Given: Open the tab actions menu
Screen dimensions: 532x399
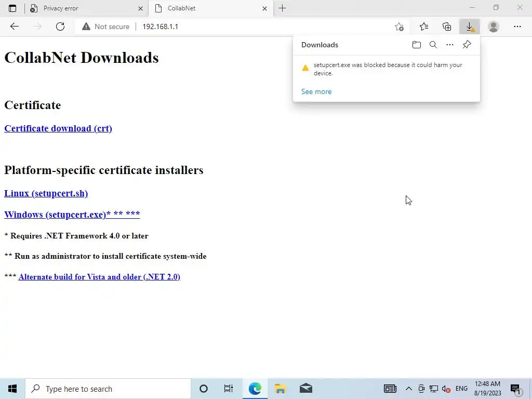Looking at the screenshot, I should (x=12, y=8).
